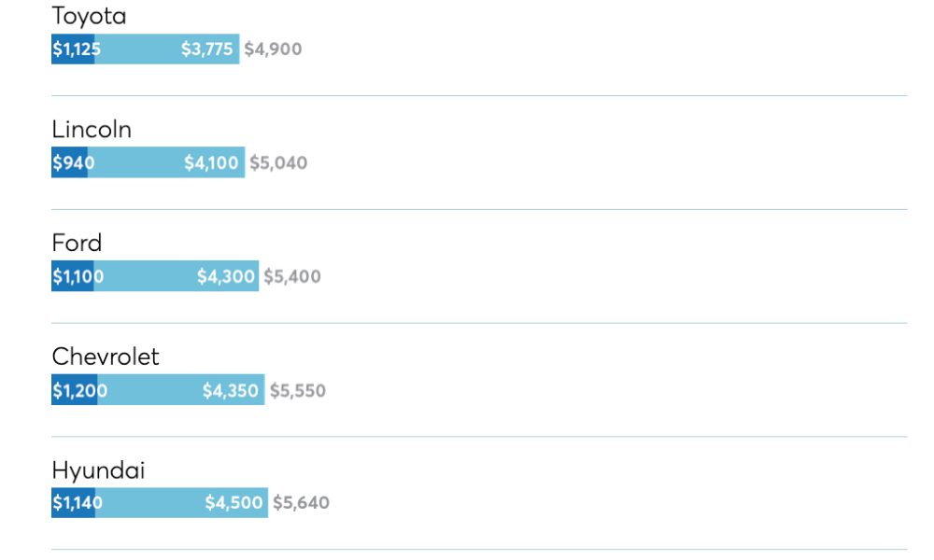This screenshot has width=934, height=560.
Task: Click the Ford brand label
Action: [x=77, y=243]
